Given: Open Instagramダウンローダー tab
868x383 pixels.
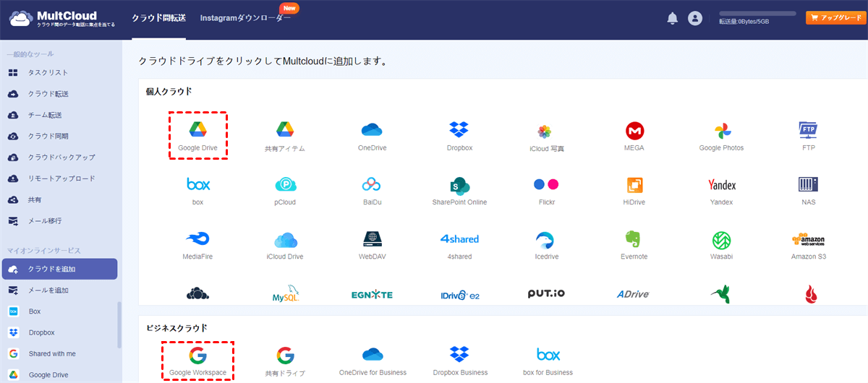Looking at the screenshot, I should 246,18.
